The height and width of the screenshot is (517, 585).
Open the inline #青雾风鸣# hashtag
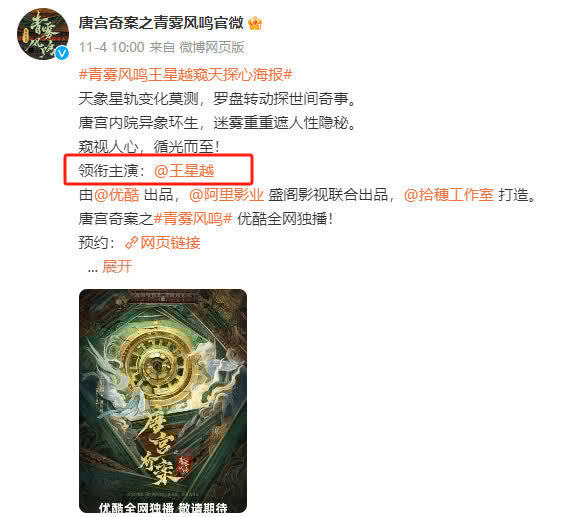[x=193, y=219]
